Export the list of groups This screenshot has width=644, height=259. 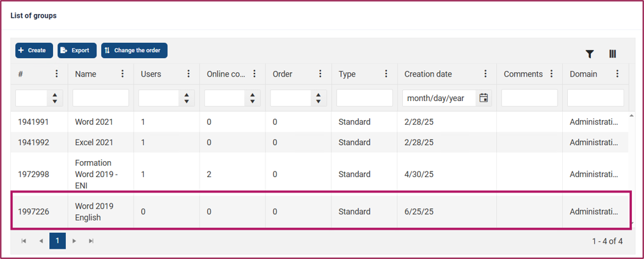coord(77,51)
